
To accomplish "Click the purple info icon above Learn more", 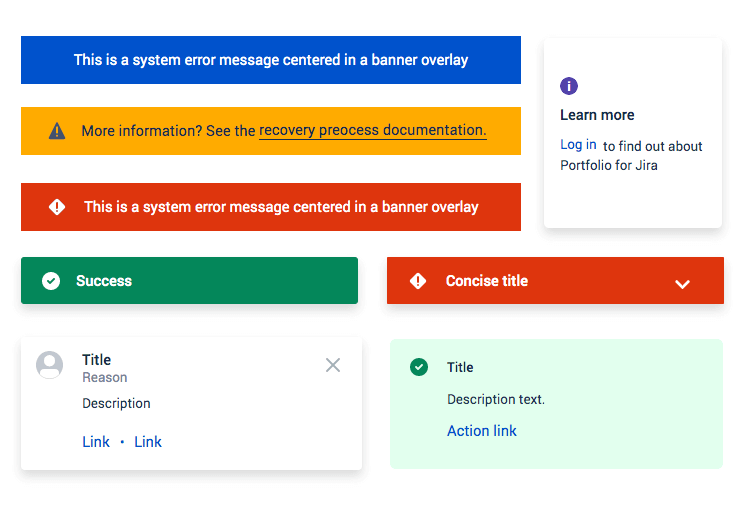I will pyautogui.click(x=569, y=86).
